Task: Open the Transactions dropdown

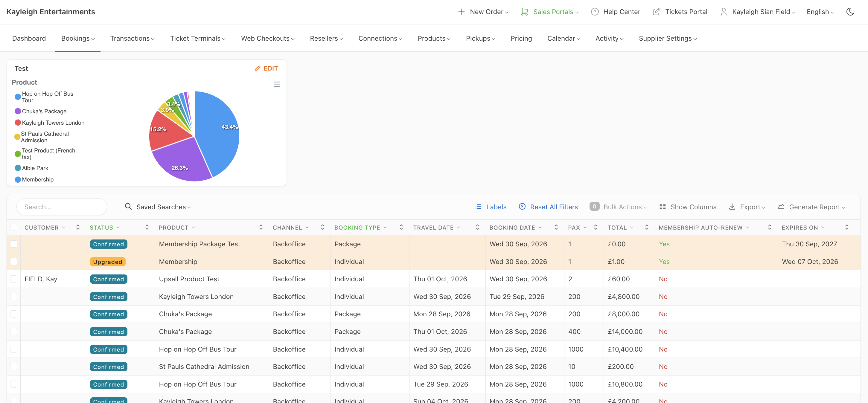Action: [132, 38]
